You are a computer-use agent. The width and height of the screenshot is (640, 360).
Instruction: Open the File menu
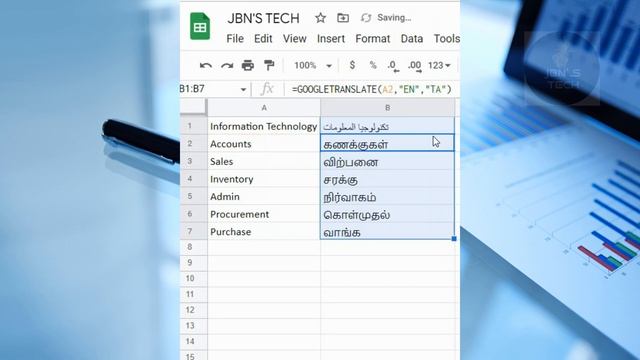pos(235,39)
